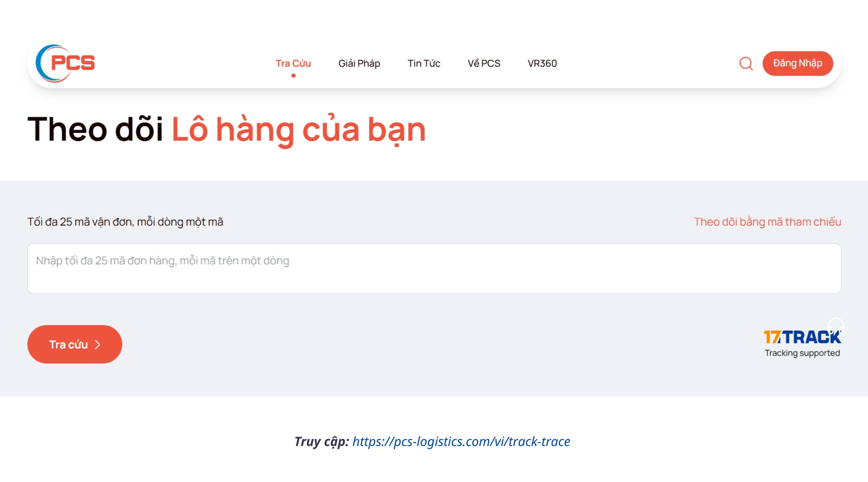Open the Về PCS section
Image resolution: width=868 pixels, height=482 pixels.
tap(484, 63)
